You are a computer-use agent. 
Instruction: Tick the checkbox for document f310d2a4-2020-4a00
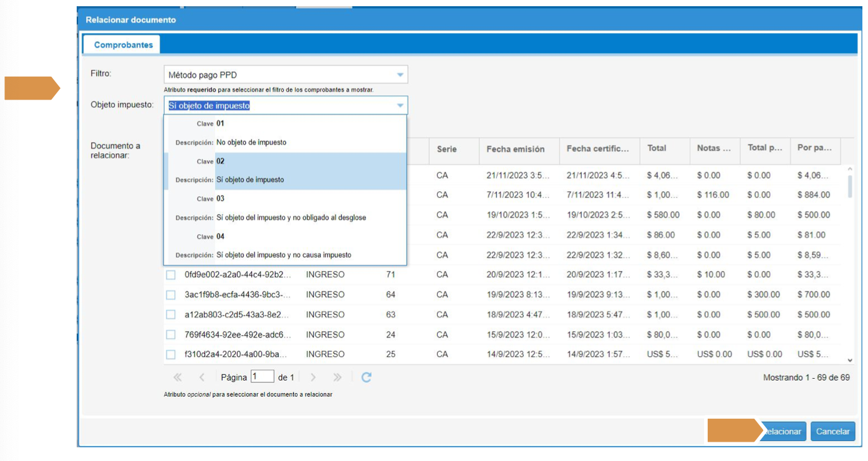click(x=171, y=354)
